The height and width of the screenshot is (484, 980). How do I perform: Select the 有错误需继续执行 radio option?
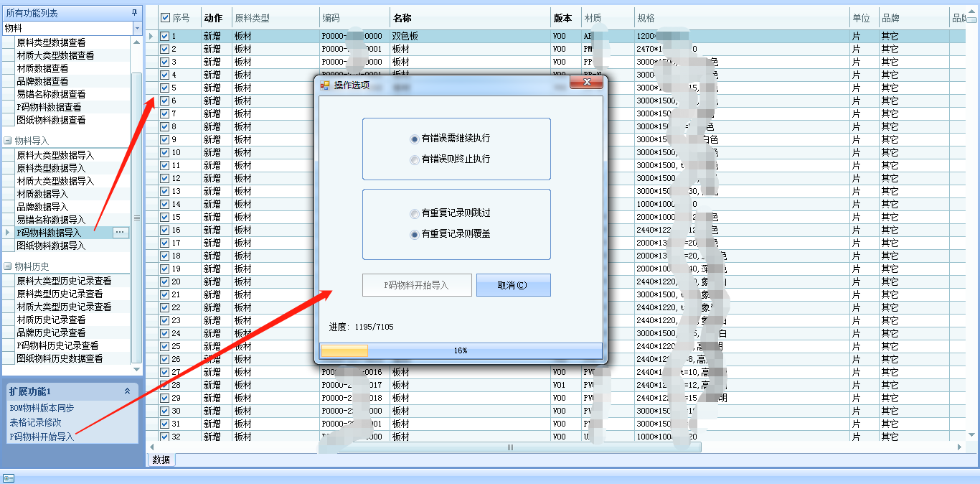point(414,139)
